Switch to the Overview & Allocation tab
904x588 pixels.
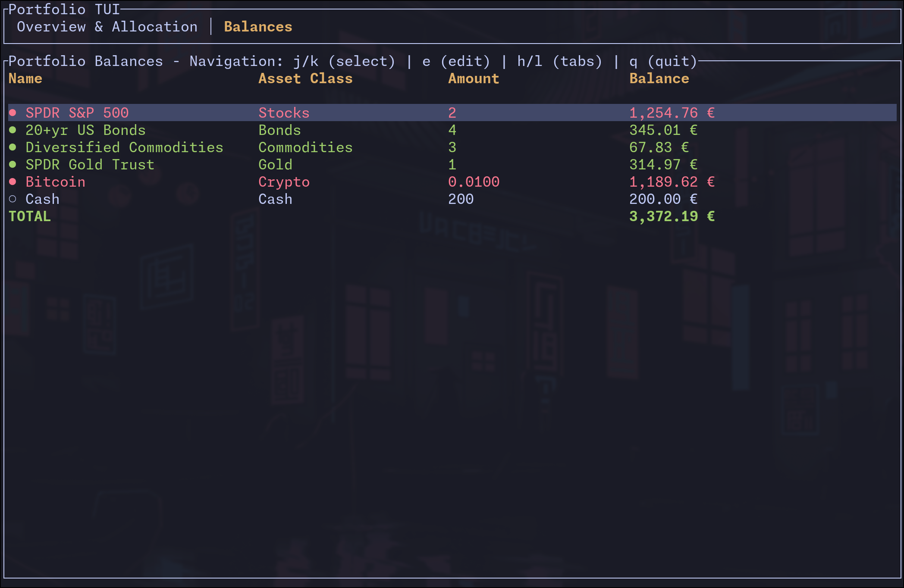pos(107,27)
